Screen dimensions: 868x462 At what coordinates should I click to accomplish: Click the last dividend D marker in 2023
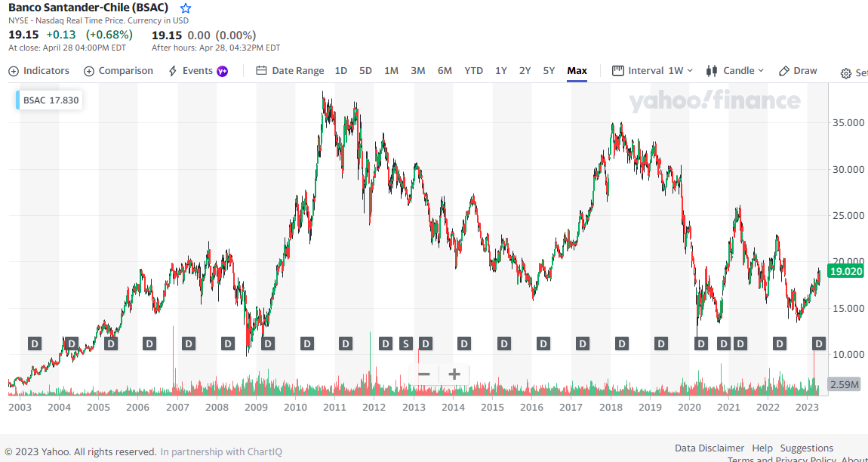pos(819,343)
